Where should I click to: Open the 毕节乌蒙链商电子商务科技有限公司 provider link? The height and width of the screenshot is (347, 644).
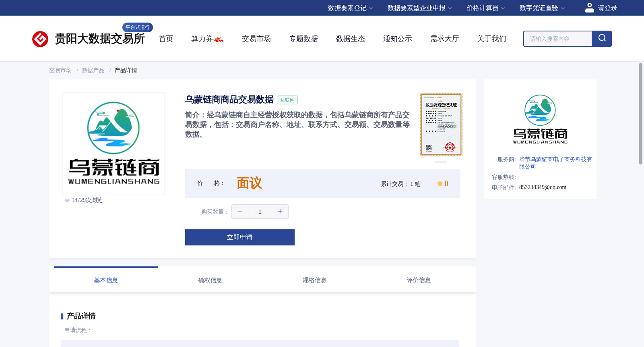pyautogui.click(x=555, y=163)
